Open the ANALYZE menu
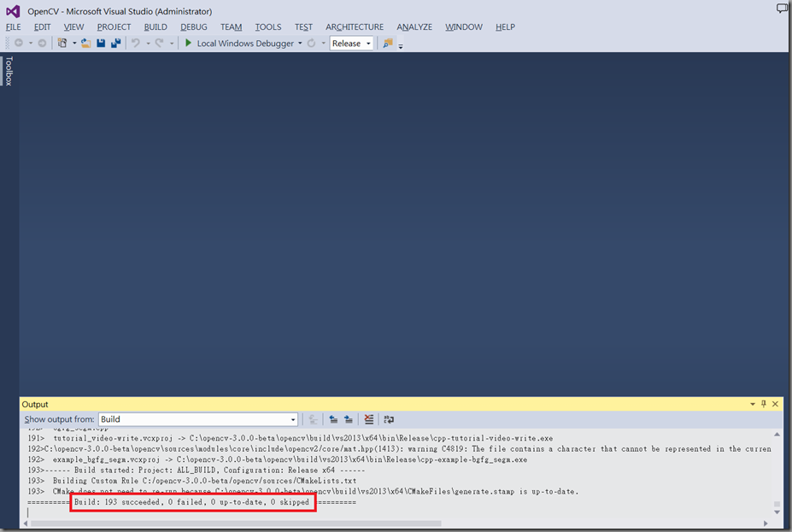 414,26
